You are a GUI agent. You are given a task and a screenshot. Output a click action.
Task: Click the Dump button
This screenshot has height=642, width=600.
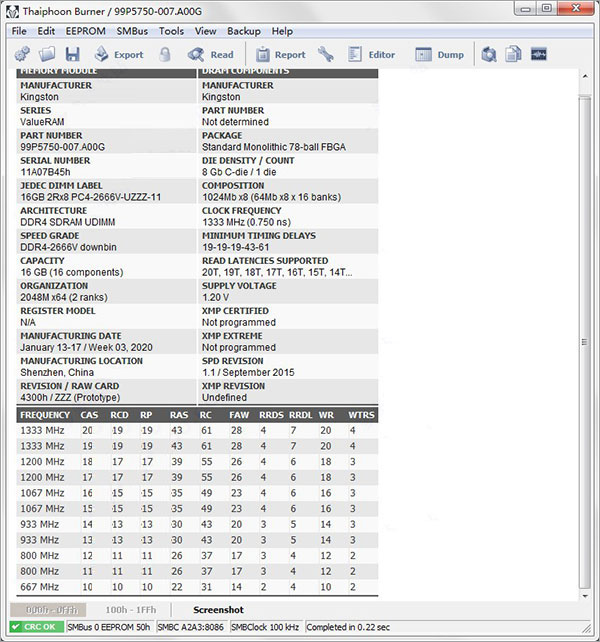click(x=440, y=55)
